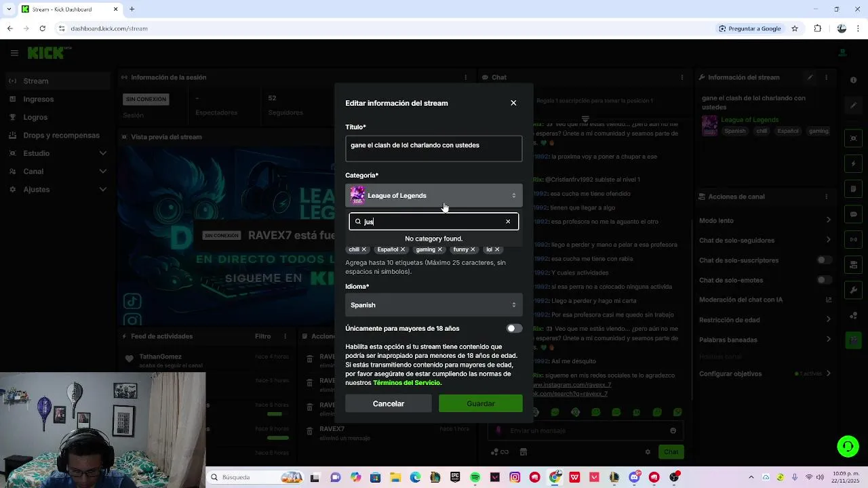Click the League of Legends link in stream info
The image size is (868, 488).
(x=750, y=120)
